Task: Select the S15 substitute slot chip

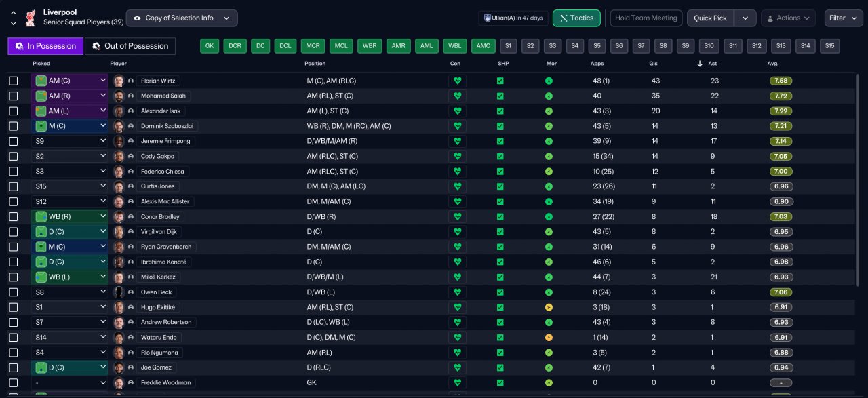Action: point(829,46)
